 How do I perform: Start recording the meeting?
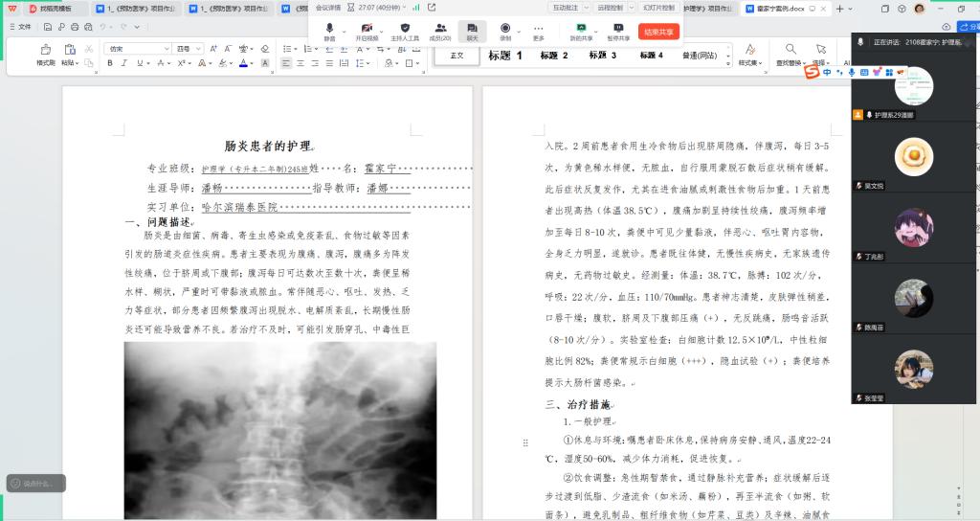pos(505,32)
